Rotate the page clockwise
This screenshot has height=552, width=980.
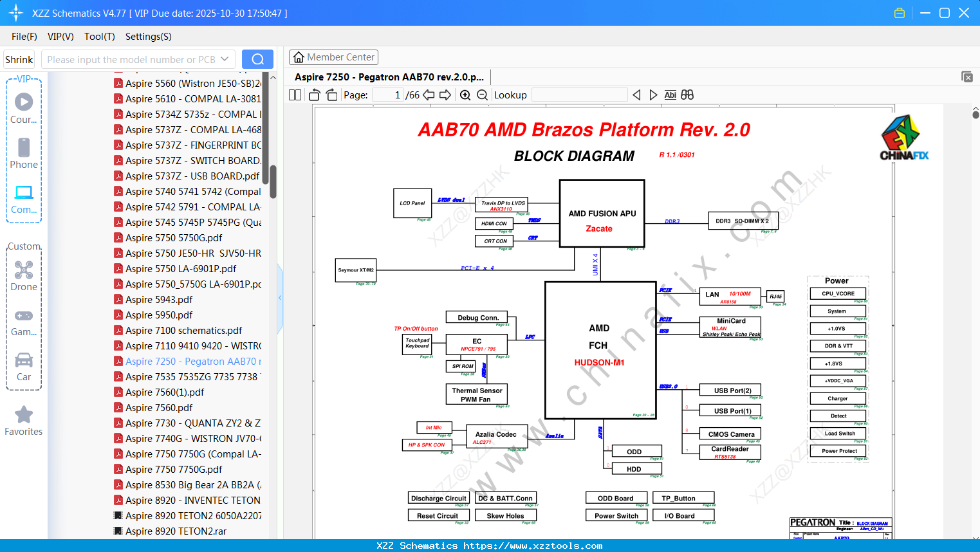click(x=332, y=95)
